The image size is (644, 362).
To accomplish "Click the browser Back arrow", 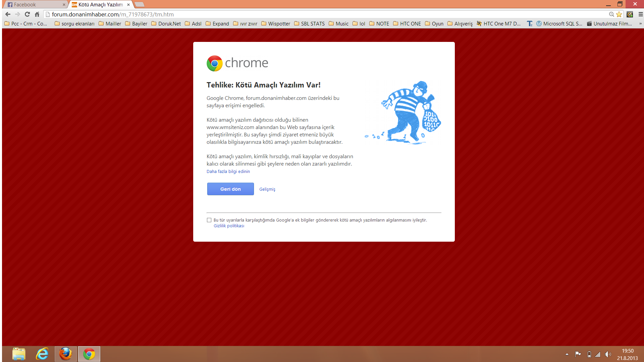I will [8, 14].
